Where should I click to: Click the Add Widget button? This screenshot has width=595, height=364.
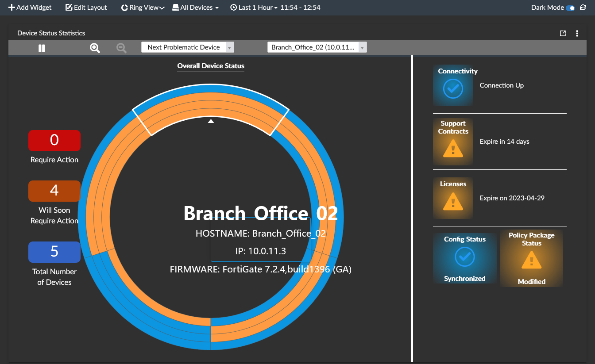pyautogui.click(x=30, y=8)
